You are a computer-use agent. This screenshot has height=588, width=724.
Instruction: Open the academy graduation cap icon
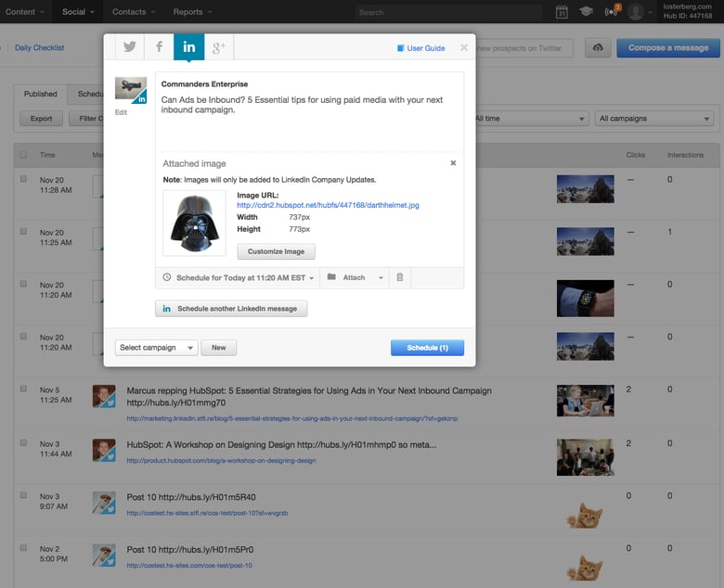pos(586,11)
